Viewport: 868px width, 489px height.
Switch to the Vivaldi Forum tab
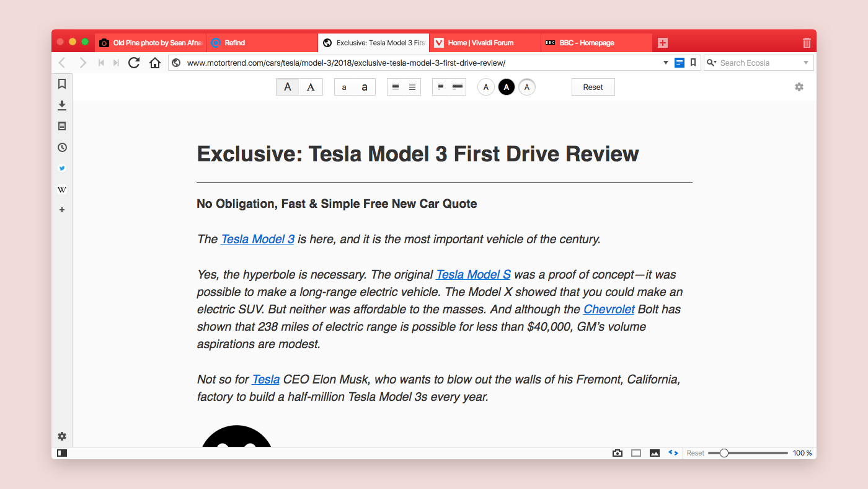pyautogui.click(x=484, y=43)
